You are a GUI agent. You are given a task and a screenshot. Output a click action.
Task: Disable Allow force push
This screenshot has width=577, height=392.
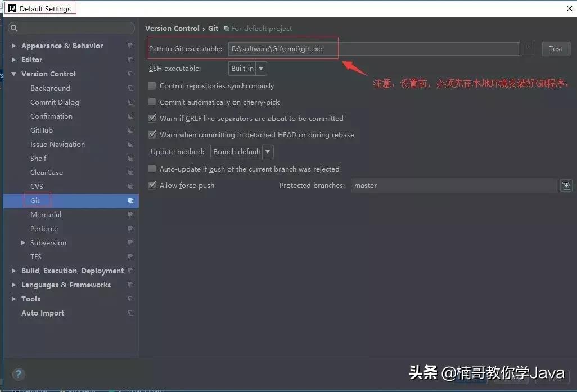click(x=152, y=186)
